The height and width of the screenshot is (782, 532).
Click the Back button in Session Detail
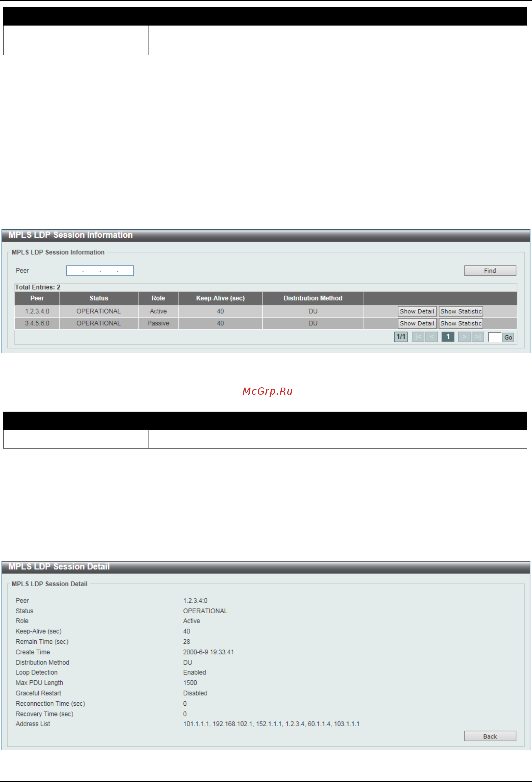tap(490, 736)
